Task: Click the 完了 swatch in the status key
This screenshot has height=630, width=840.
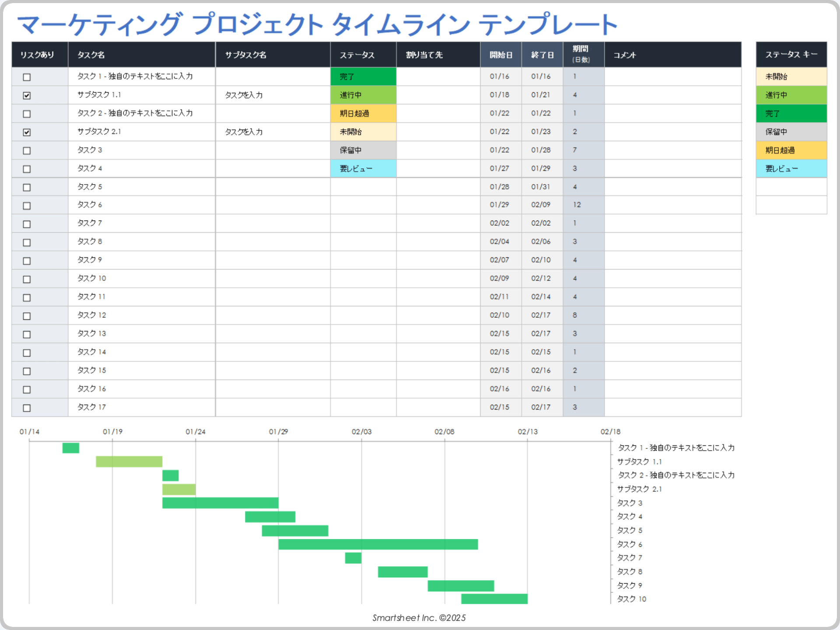Action: coord(791,113)
